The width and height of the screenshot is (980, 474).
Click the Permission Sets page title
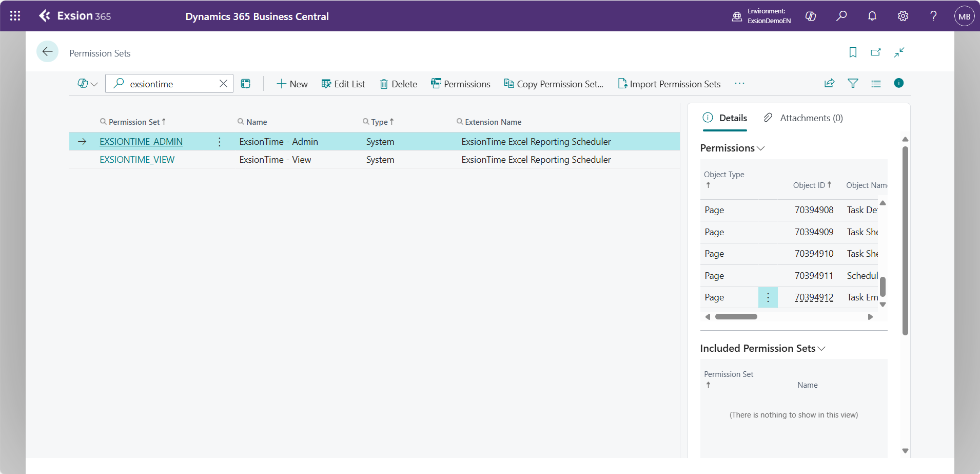100,53
